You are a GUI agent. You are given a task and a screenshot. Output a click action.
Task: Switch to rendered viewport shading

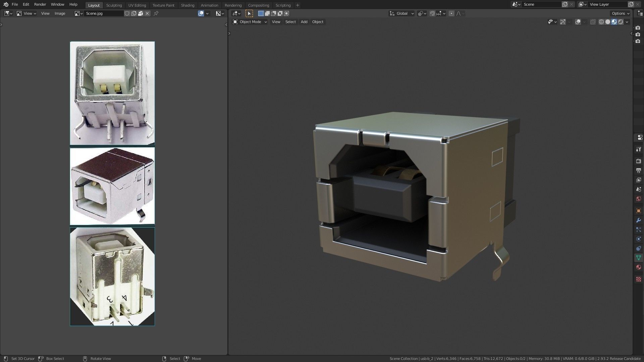pyautogui.click(x=621, y=22)
